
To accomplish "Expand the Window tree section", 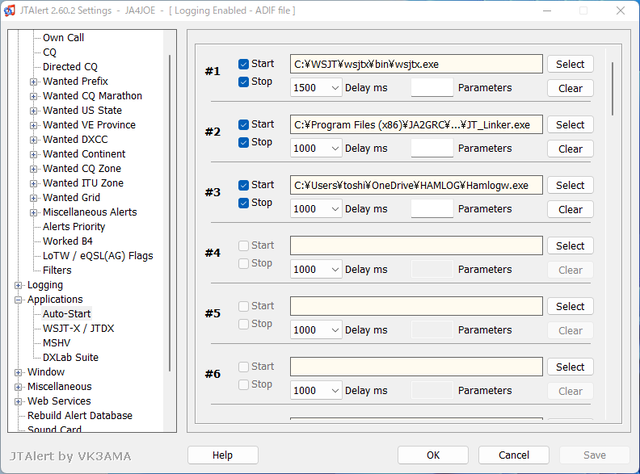I will tap(18, 372).
